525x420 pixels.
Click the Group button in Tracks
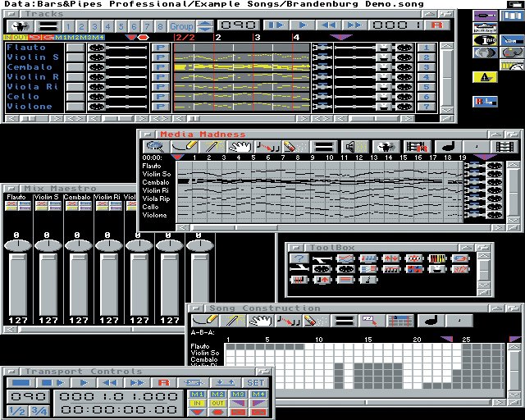pos(181,26)
